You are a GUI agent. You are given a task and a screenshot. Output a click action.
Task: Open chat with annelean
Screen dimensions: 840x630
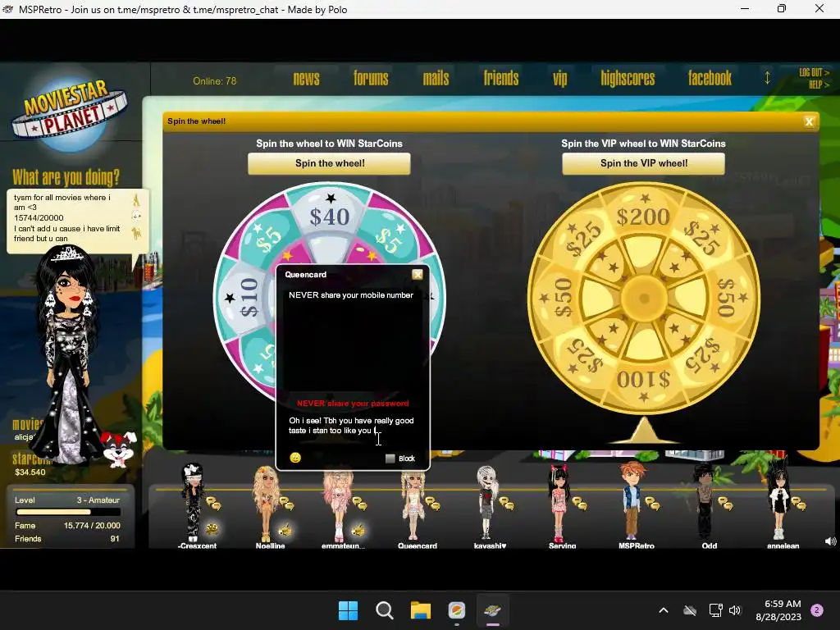(x=799, y=504)
